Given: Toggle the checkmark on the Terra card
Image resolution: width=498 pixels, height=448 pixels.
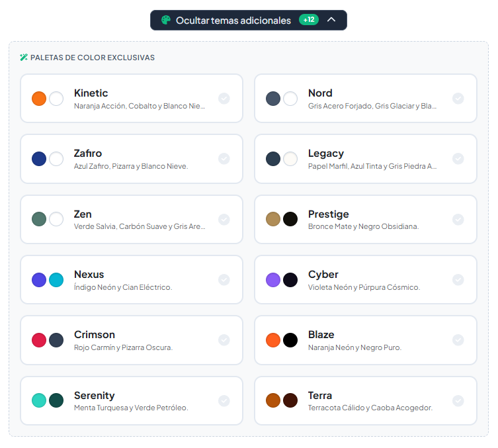Looking at the screenshot, I should point(458,401).
